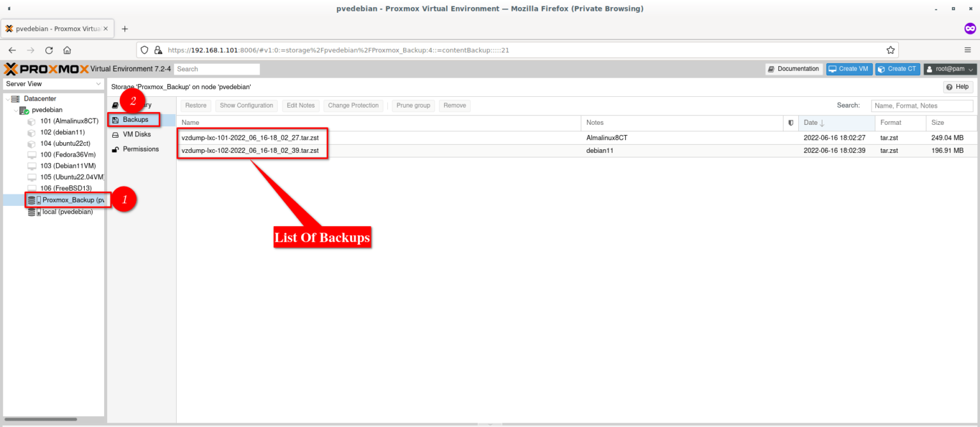The width and height of the screenshot is (980, 427).
Task: Click the Firefox reload page icon
Action: point(48,50)
